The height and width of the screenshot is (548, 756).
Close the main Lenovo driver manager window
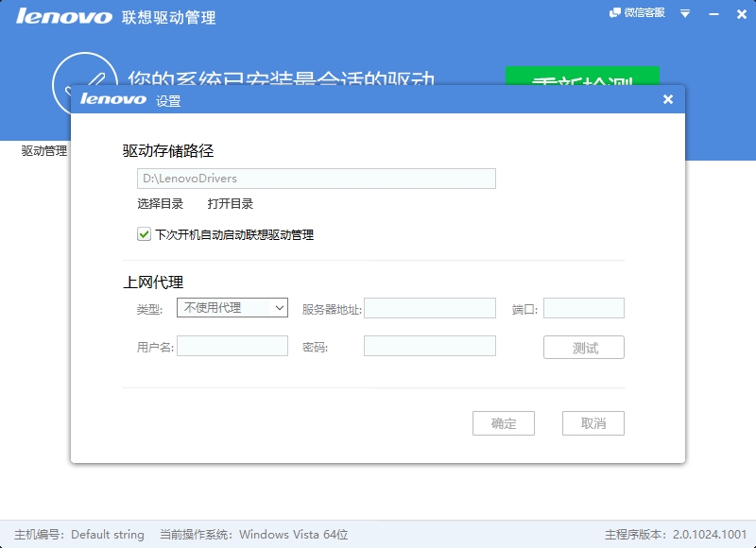pos(742,14)
